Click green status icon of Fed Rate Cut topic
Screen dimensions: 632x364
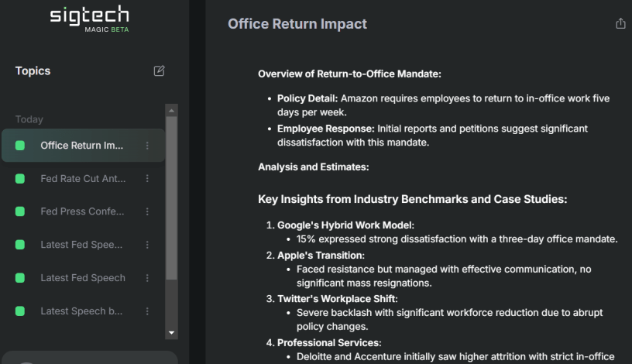point(20,179)
